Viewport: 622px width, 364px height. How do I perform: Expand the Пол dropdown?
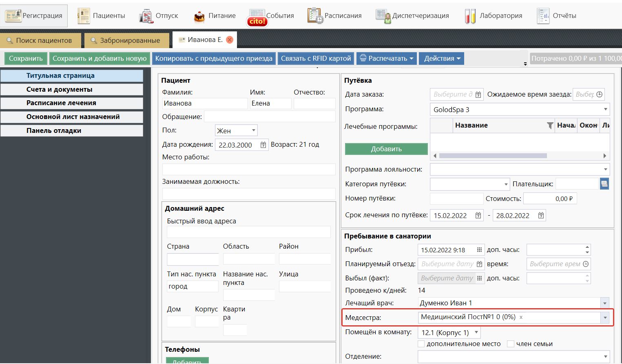pyautogui.click(x=253, y=130)
